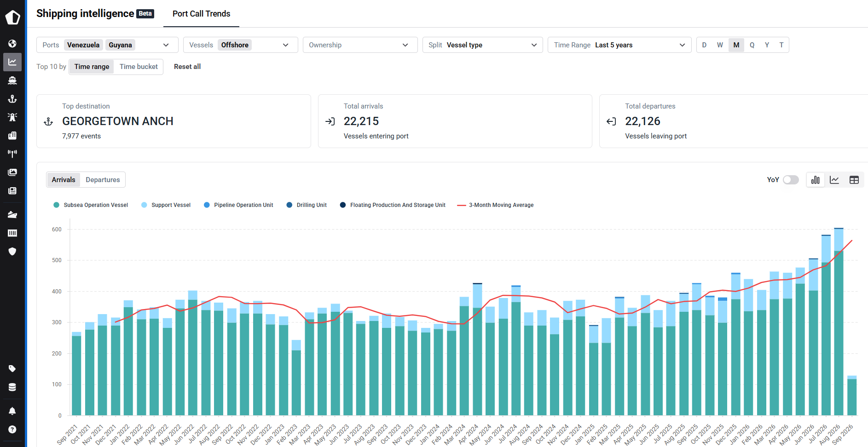Open the help question mark icon
The width and height of the screenshot is (868, 447).
tap(12, 430)
